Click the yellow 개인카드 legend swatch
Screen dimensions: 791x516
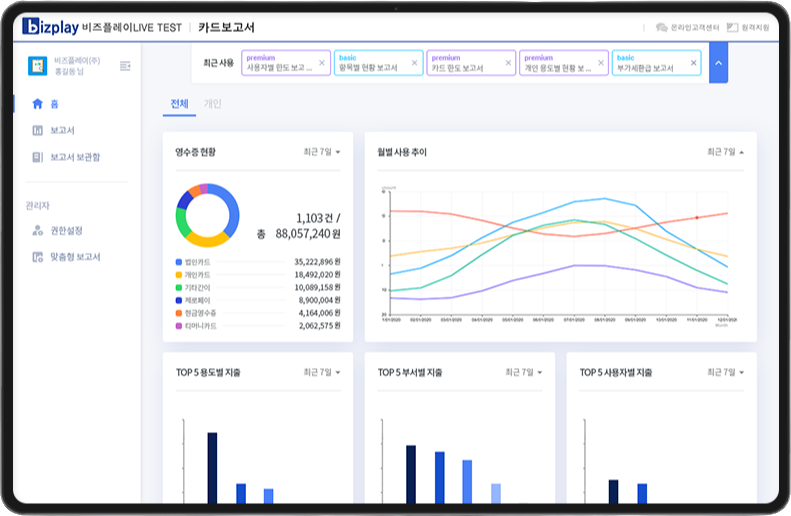pos(179,275)
